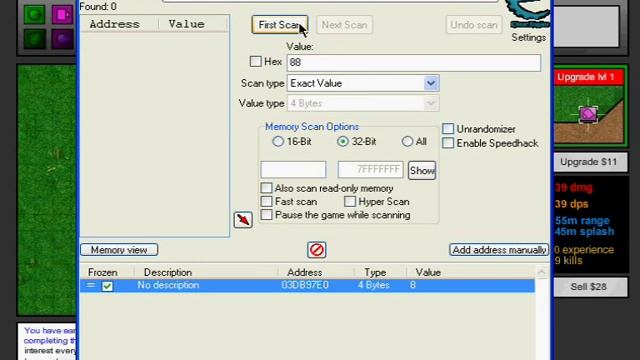640x360 pixels.
Task: Click the Type column header
Action: point(375,272)
